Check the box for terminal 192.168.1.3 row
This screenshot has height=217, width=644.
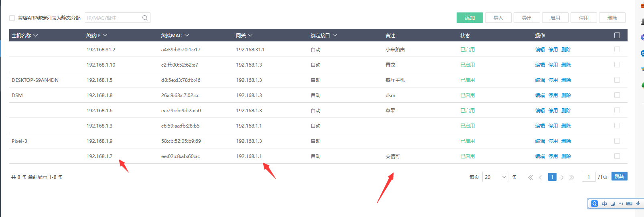pyautogui.click(x=617, y=126)
